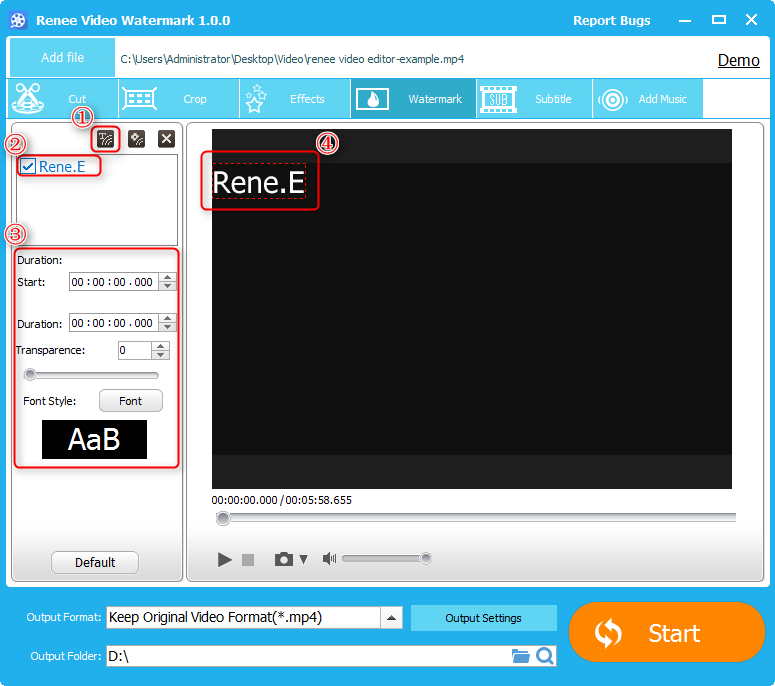
Task: Switch to the Cut tab
Action: 63,98
